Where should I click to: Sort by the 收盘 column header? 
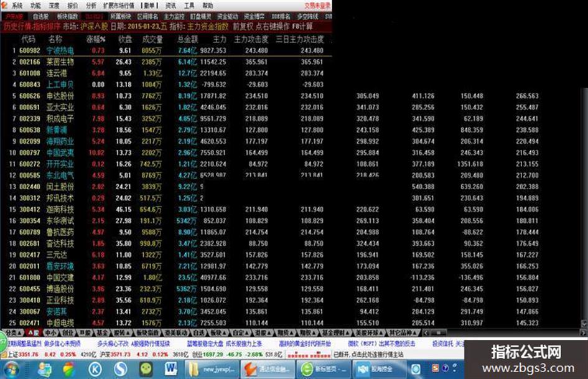click(125, 39)
